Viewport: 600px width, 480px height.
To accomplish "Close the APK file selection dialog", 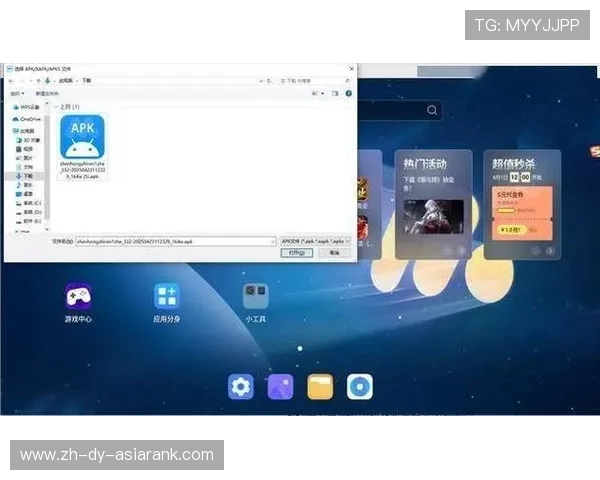I will (351, 69).
